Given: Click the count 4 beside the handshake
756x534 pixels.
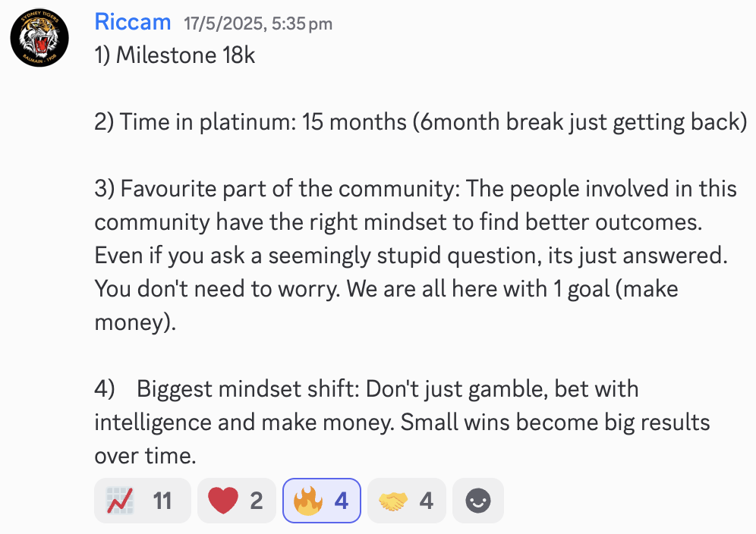Looking at the screenshot, I should coord(427,501).
